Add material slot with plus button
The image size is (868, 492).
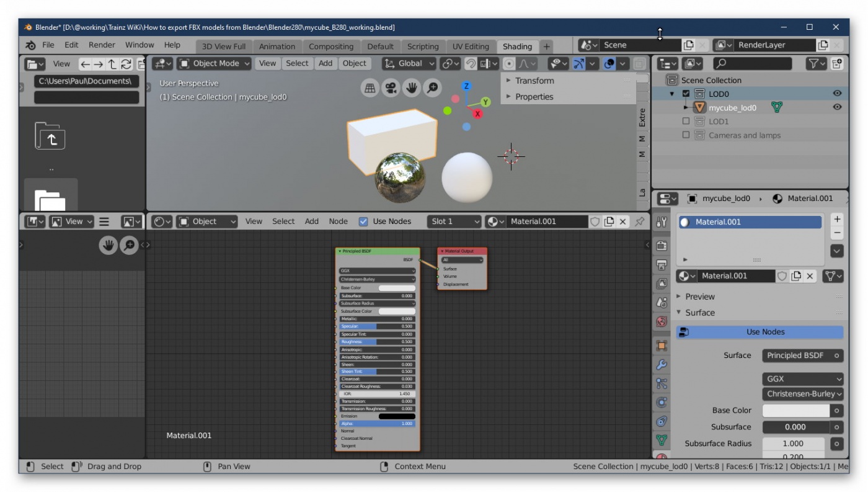coord(837,219)
